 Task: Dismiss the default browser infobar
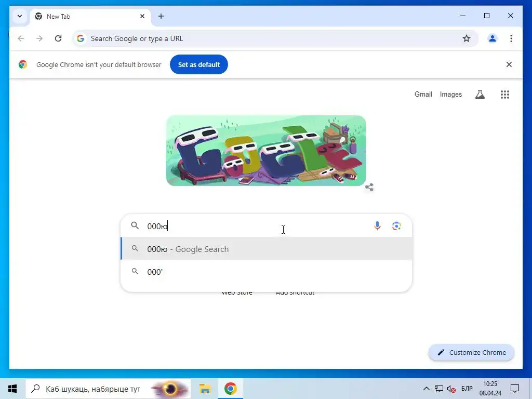pyautogui.click(x=509, y=64)
